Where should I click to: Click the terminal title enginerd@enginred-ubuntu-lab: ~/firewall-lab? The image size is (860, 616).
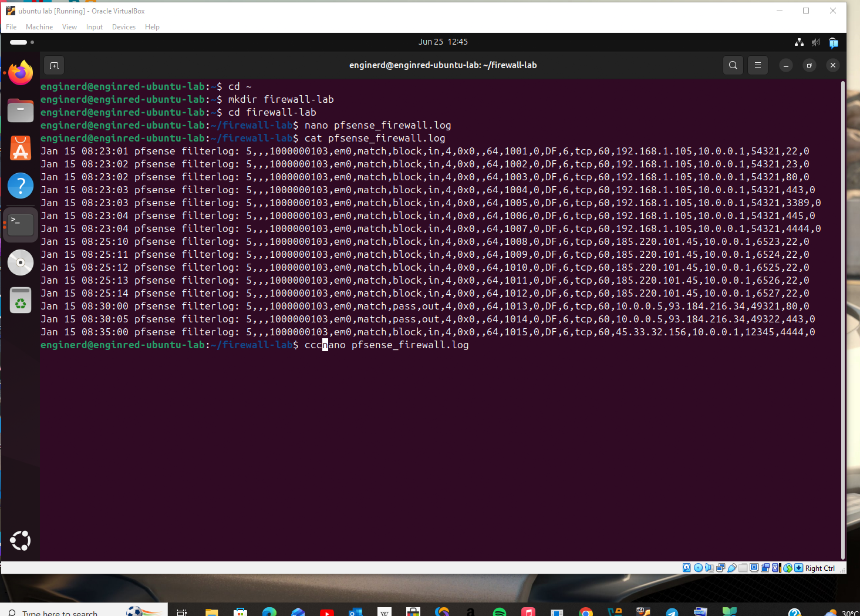coord(443,65)
